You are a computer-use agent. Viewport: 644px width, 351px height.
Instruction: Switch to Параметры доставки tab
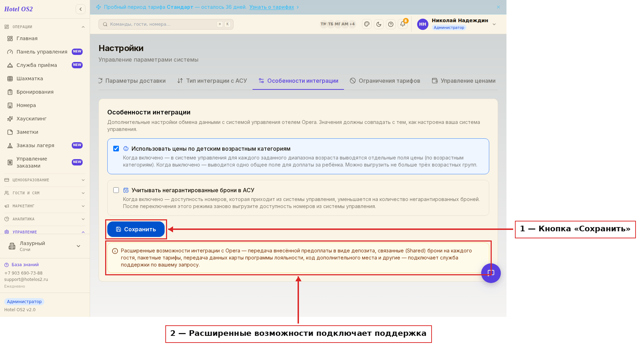(x=132, y=81)
